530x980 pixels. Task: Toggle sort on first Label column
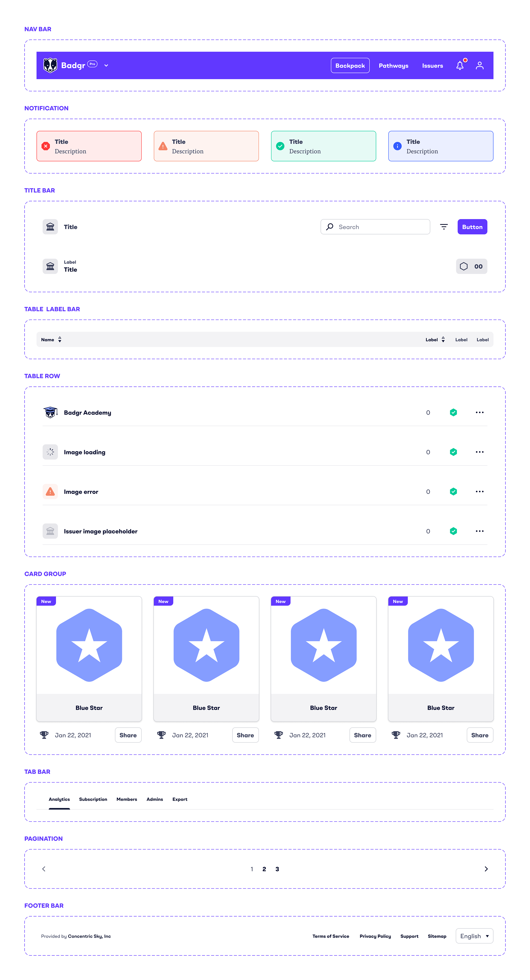pos(443,339)
